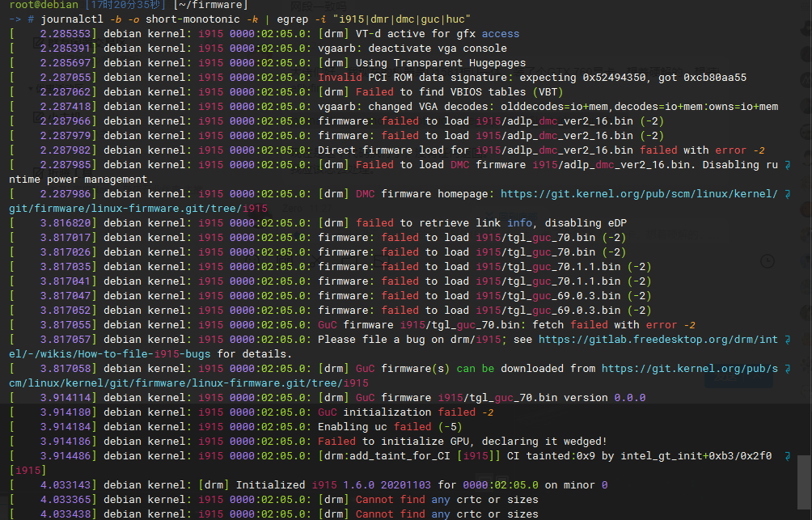Open the DMC firmware homepage git.kernel.org link
812x520 pixels.
coord(638,194)
